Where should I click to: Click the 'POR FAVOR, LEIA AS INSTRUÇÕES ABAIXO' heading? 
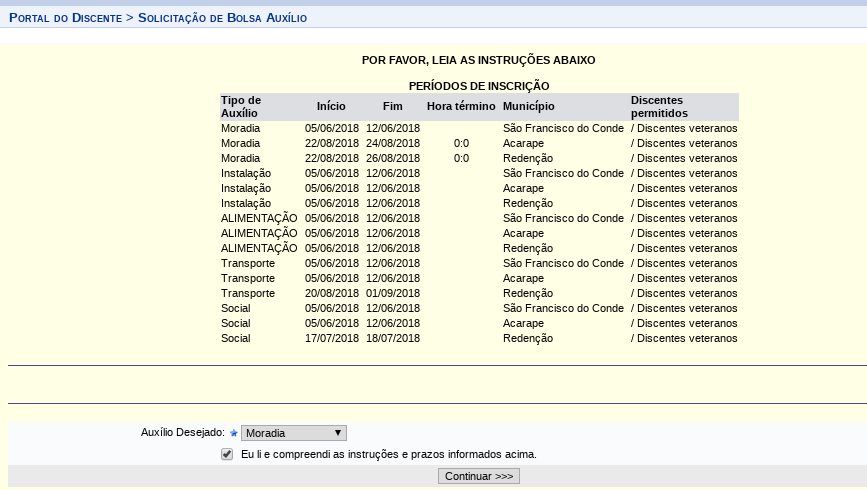[x=479, y=60]
